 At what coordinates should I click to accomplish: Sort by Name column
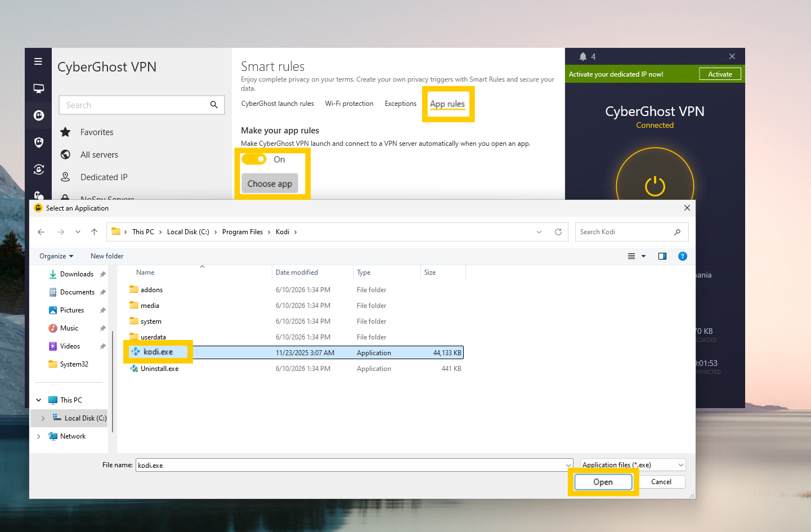(145, 272)
